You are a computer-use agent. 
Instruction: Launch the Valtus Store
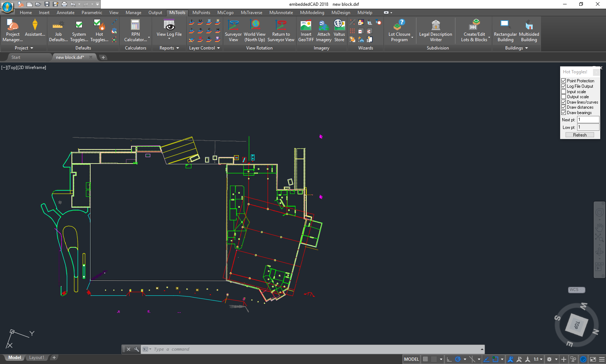pos(339,30)
